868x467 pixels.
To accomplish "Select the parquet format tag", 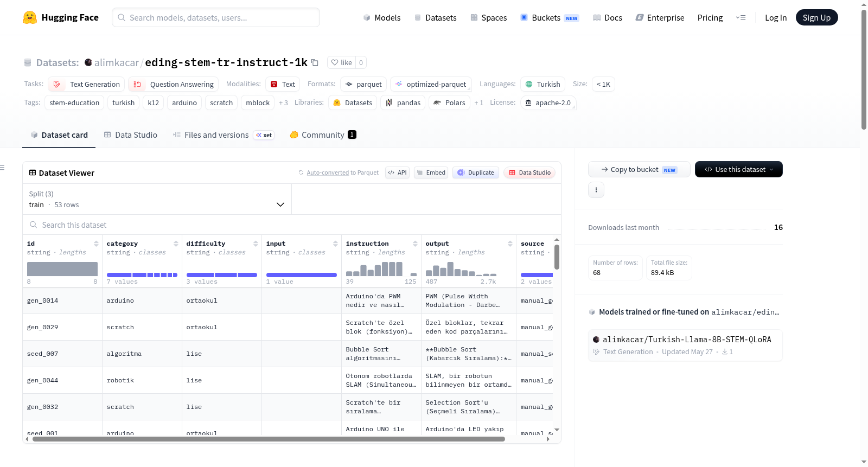I will 363,84.
